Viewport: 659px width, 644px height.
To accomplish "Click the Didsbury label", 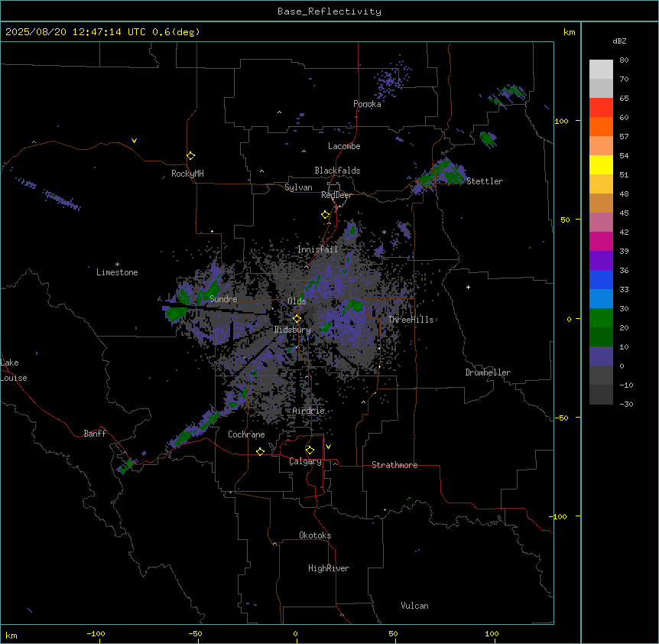I will [x=293, y=330].
